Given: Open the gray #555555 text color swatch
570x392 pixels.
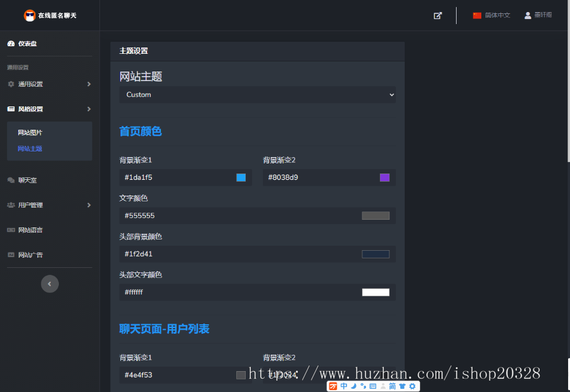Looking at the screenshot, I should (376, 216).
